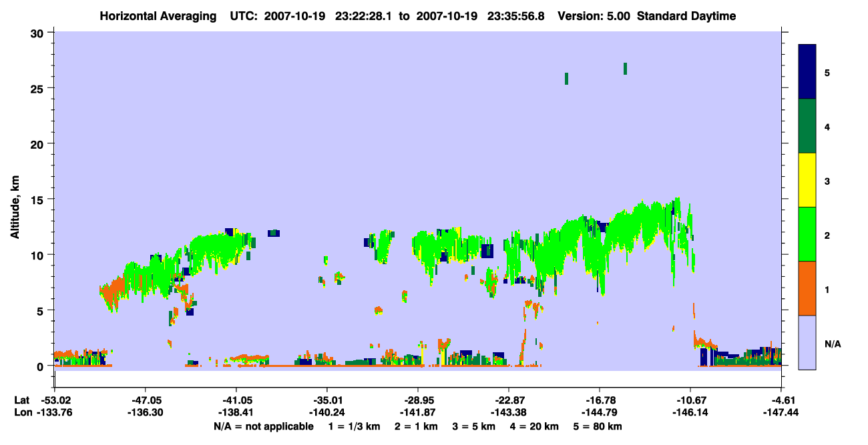
Task: Click the legend text '4 = 20 km'
Action: [x=535, y=426]
